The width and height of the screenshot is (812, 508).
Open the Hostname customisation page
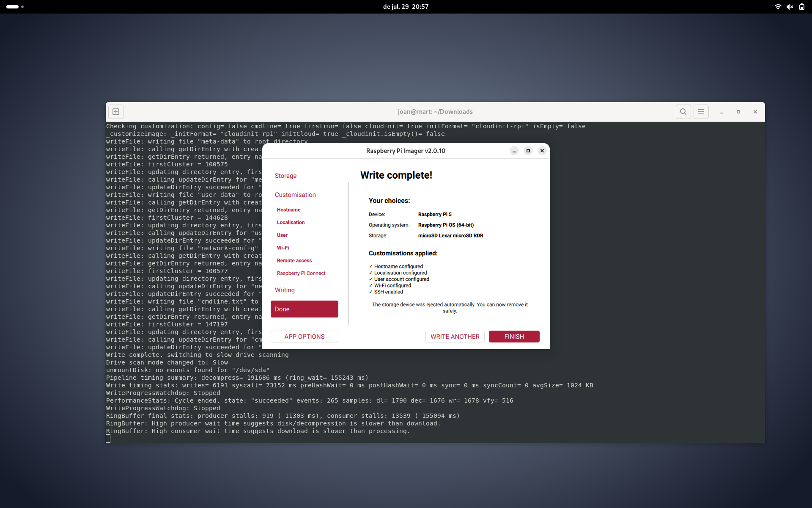tap(288, 210)
